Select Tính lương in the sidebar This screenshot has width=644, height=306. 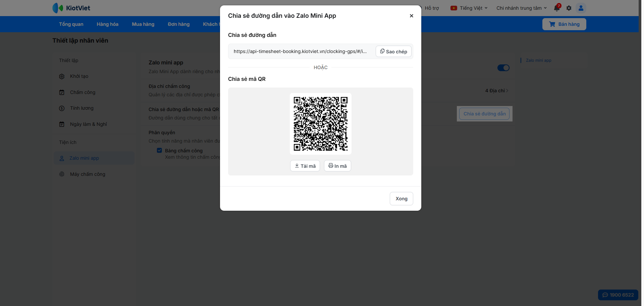[94, 108]
